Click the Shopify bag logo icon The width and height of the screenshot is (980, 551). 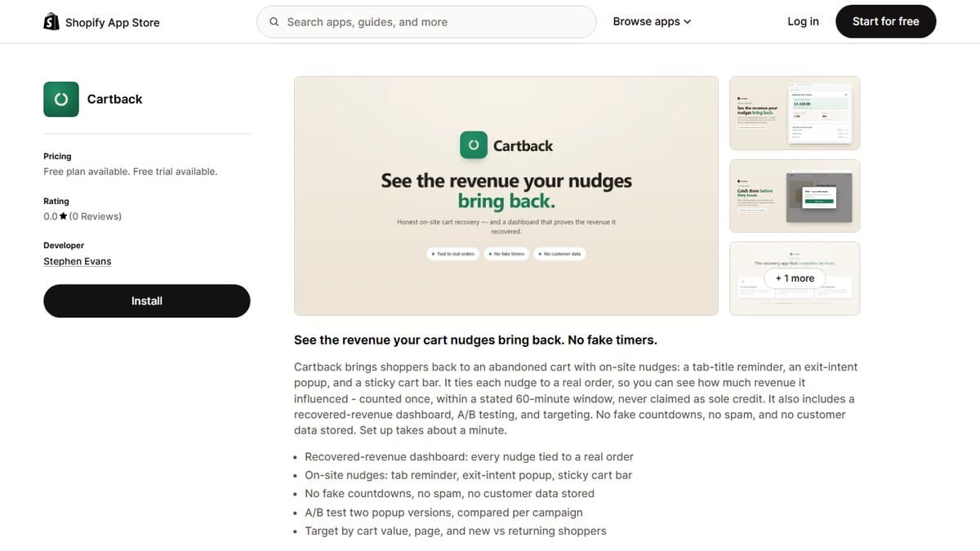51,22
